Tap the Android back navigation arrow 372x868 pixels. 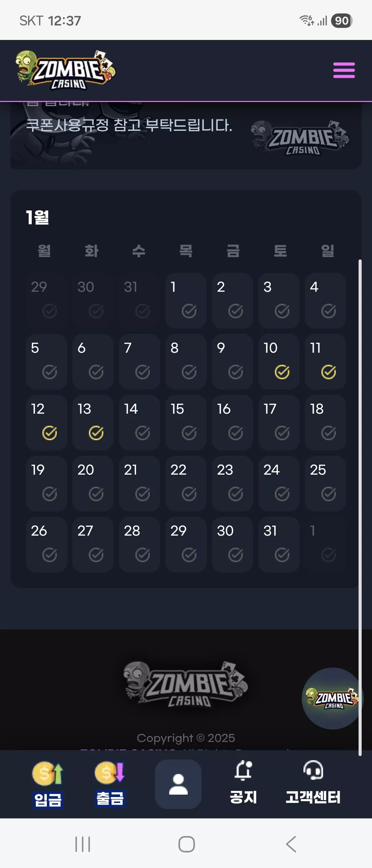pyautogui.click(x=291, y=844)
